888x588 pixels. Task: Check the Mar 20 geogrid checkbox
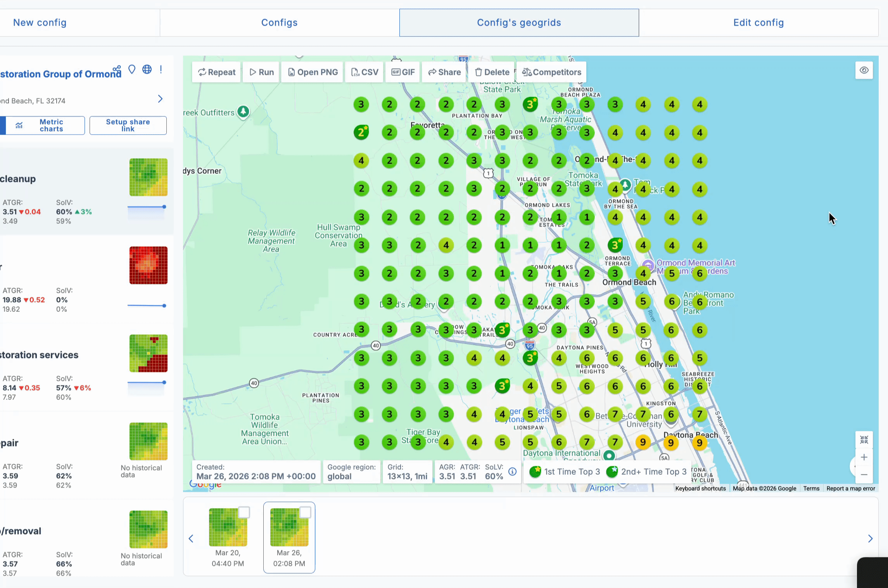tap(244, 512)
